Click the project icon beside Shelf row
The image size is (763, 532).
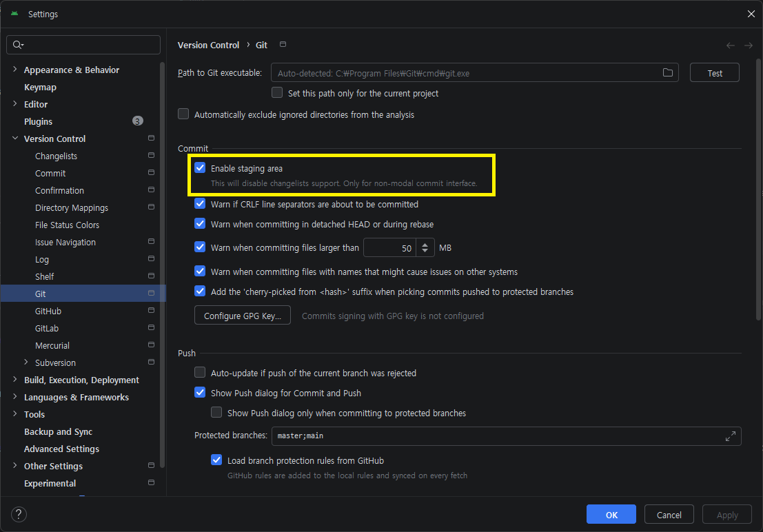pyautogui.click(x=152, y=276)
